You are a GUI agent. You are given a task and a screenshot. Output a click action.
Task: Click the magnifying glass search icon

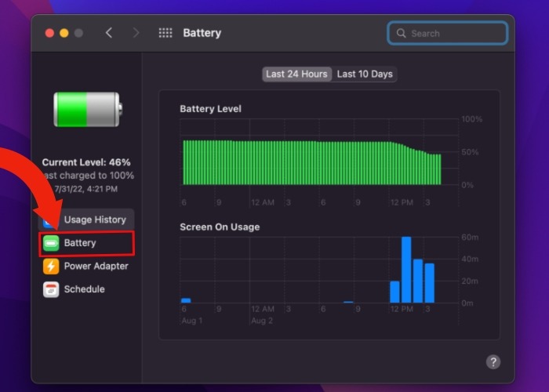point(402,34)
